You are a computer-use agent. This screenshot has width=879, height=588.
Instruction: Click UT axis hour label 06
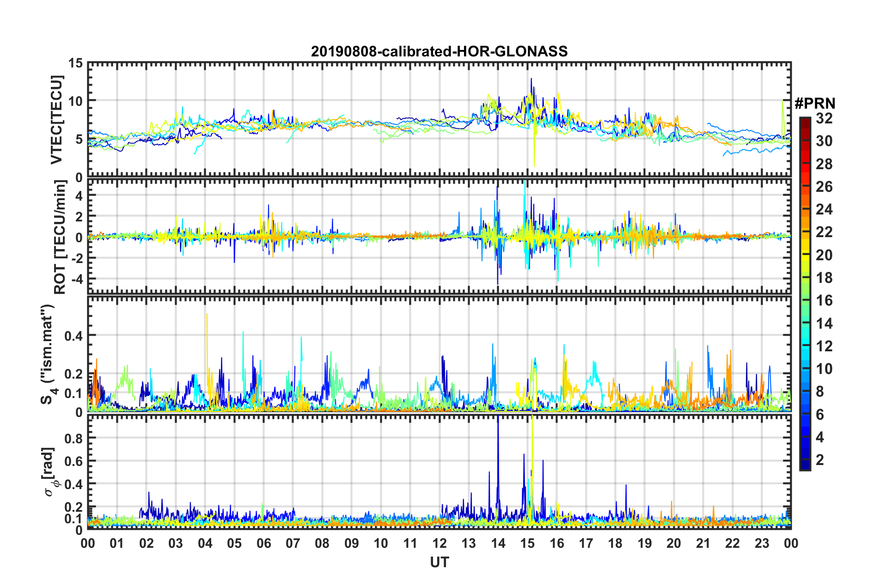pos(264,543)
